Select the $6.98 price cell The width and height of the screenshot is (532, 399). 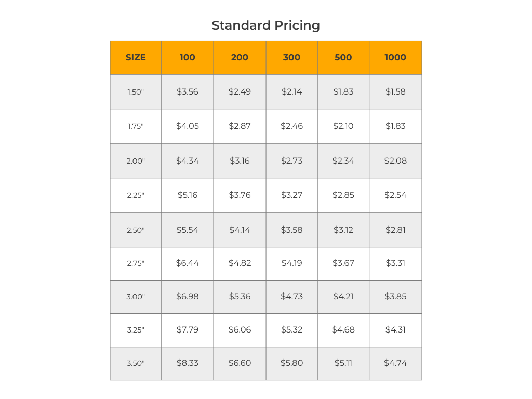pos(188,296)
